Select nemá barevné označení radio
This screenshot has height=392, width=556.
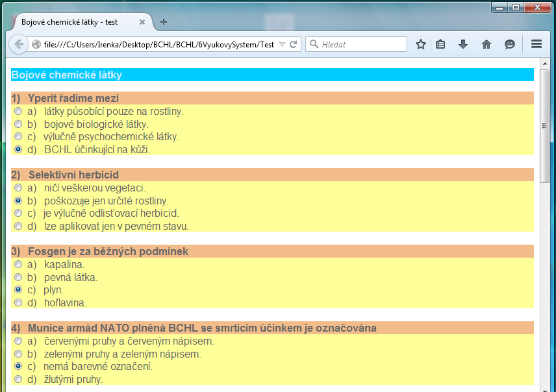[18, 366]
